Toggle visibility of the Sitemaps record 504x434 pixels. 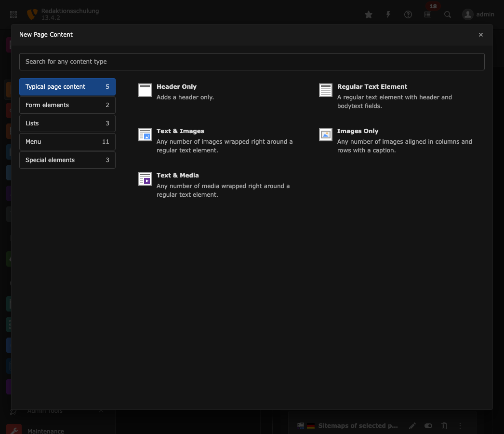click(x=428, y=426)
